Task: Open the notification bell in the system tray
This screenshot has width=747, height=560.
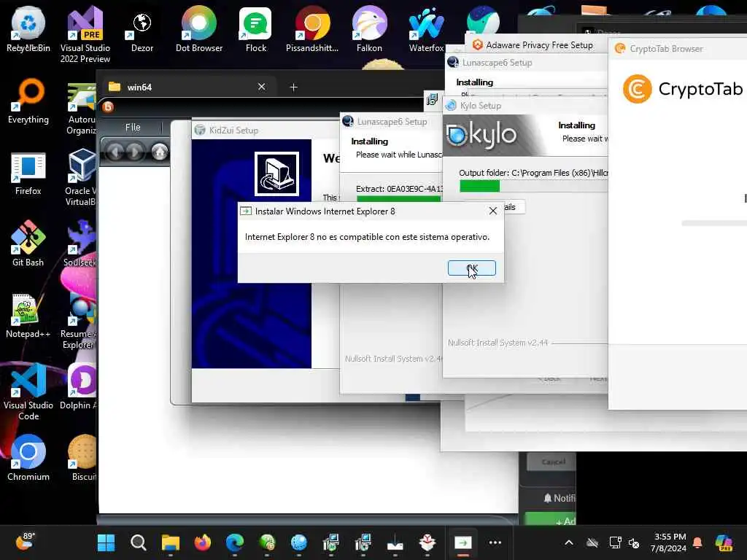Action: coord(697,542)
